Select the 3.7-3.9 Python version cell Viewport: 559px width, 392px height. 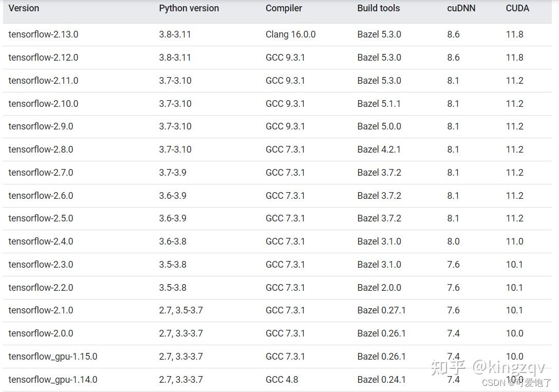point(173,173)
